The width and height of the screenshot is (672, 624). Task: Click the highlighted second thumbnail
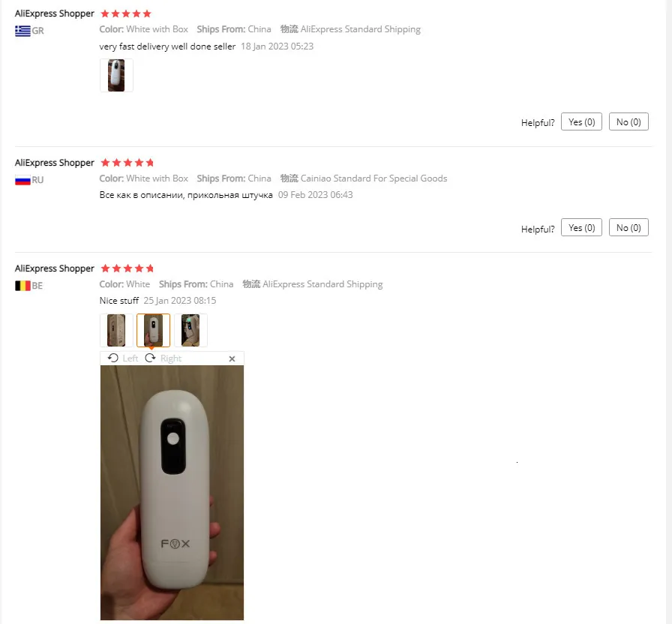point(153,330)
